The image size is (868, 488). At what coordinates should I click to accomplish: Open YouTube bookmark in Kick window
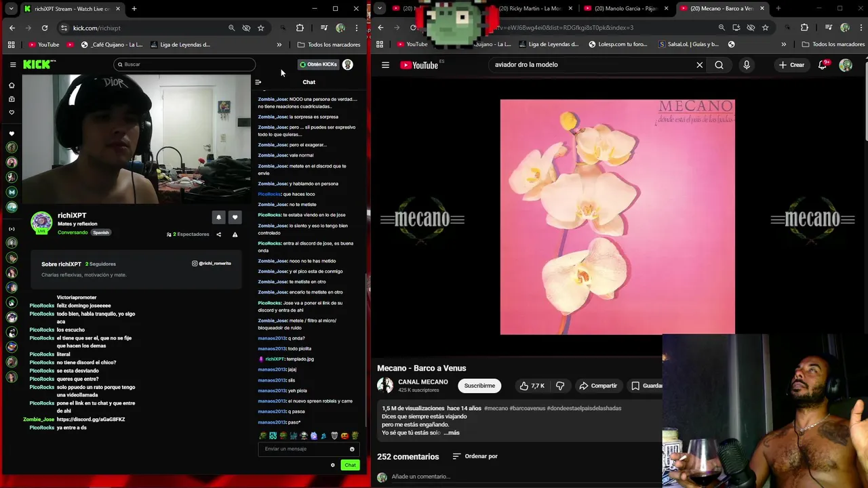43,45
